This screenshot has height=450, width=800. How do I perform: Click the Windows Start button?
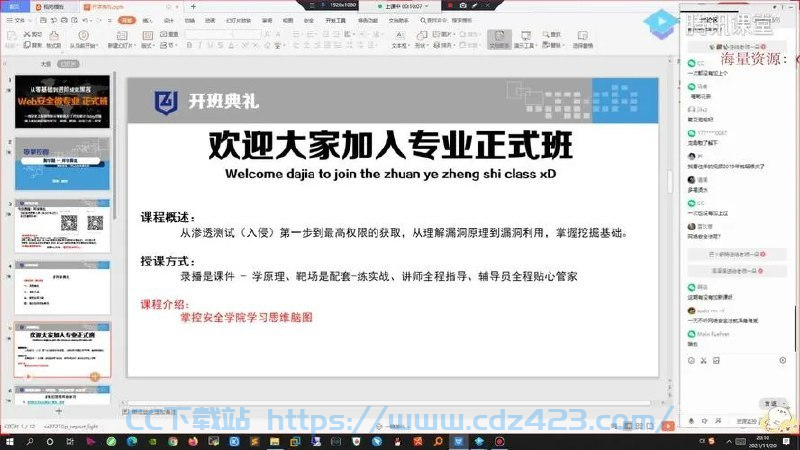coord(9,442)
